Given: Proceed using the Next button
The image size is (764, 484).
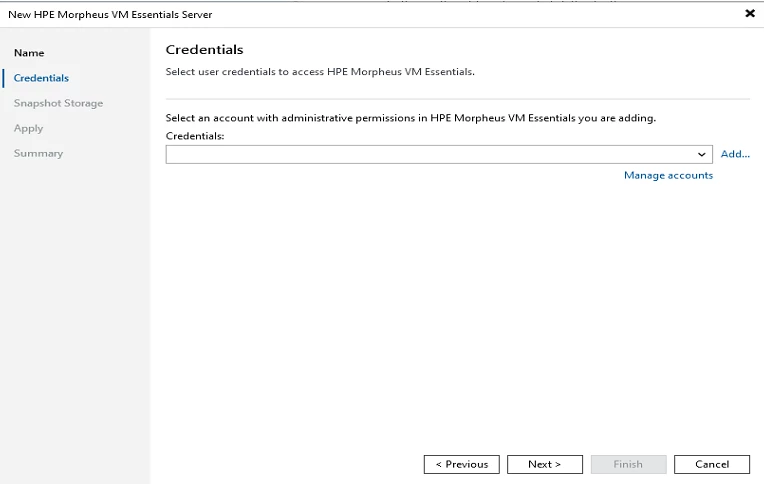Looking at the screenshot, I should coord(544,464).
